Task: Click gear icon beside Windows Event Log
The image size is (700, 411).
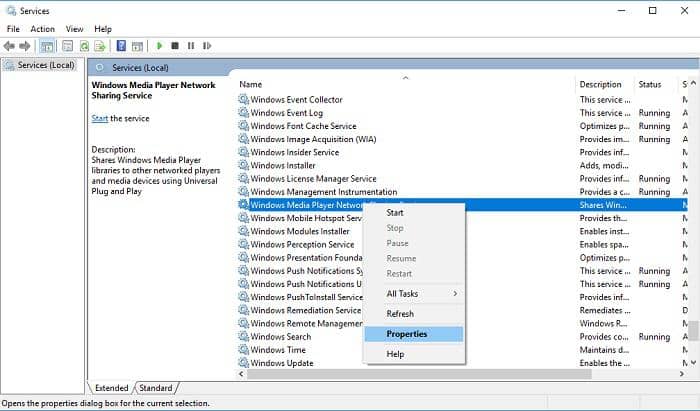Action: pos(243,112)
